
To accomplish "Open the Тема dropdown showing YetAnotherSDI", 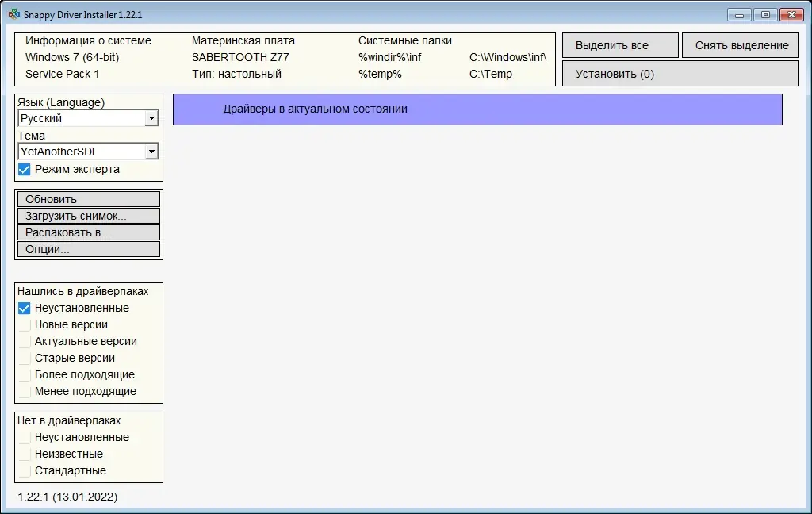I will [x=151, y=151].
